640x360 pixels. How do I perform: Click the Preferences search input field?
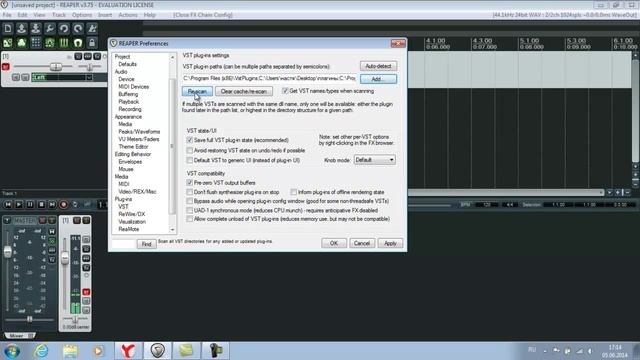(123, 244)
